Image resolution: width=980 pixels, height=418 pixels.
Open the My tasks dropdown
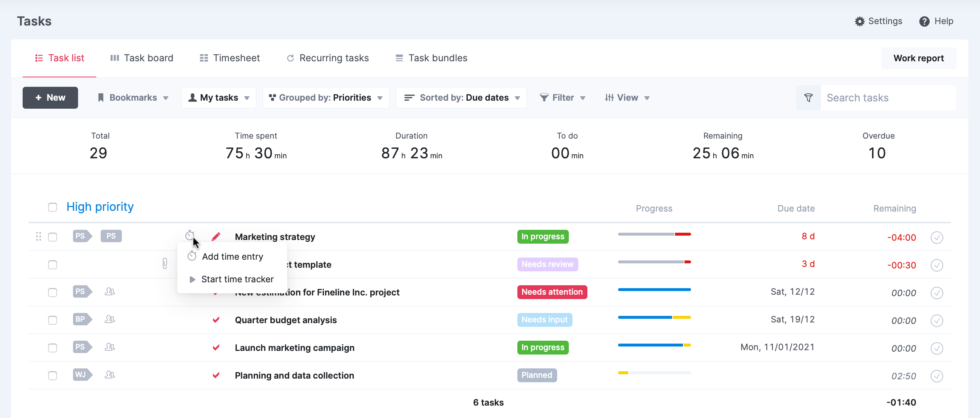click(x=219, y=98)
